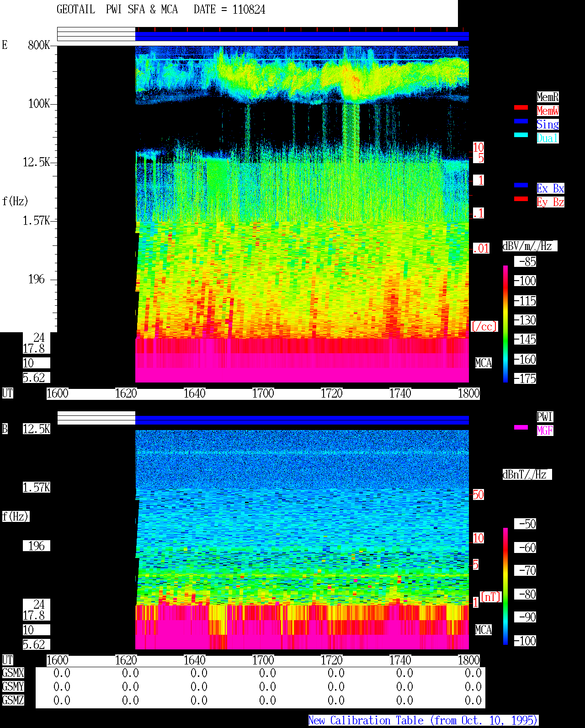585x728 pixels.
Task: Click the 'MCA' label beside E panel
Action: click(484, 363)
